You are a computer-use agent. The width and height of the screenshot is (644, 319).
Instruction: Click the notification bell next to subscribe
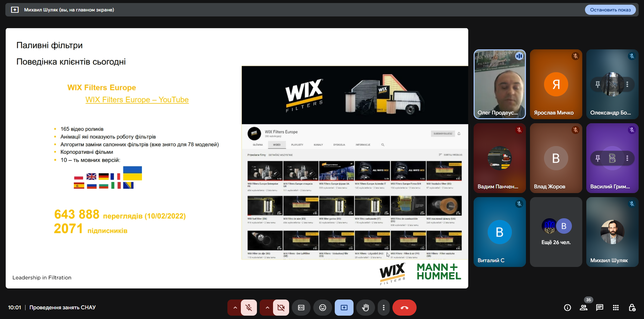pyautogui.click(x=459, y=134)
